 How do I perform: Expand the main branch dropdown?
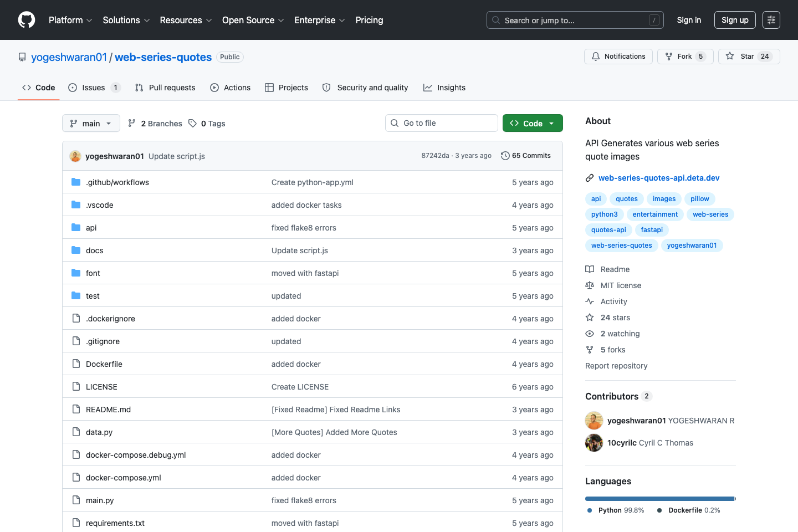[x=91, y=124]
